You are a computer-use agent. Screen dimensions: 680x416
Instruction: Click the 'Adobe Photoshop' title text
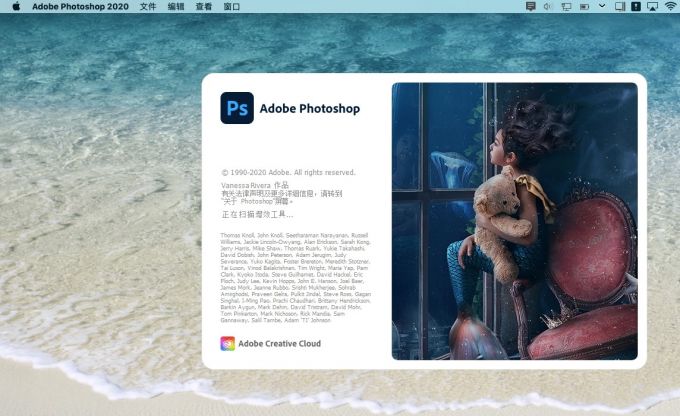pos(310,108)
